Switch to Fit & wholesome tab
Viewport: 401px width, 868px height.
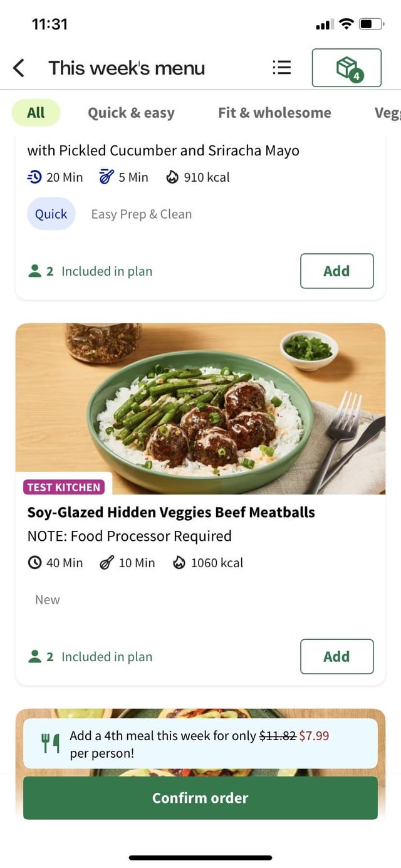pos(274,113)
